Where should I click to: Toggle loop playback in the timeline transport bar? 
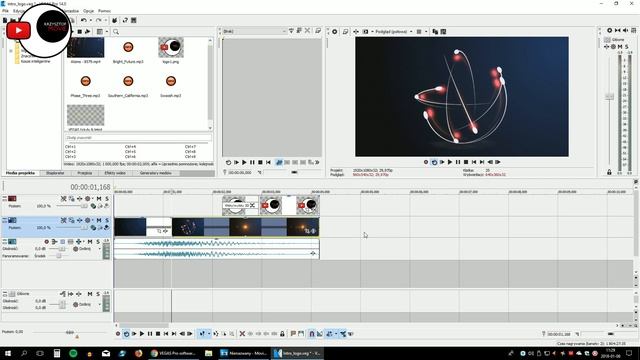pyautogui.click(x=126, y=334)
